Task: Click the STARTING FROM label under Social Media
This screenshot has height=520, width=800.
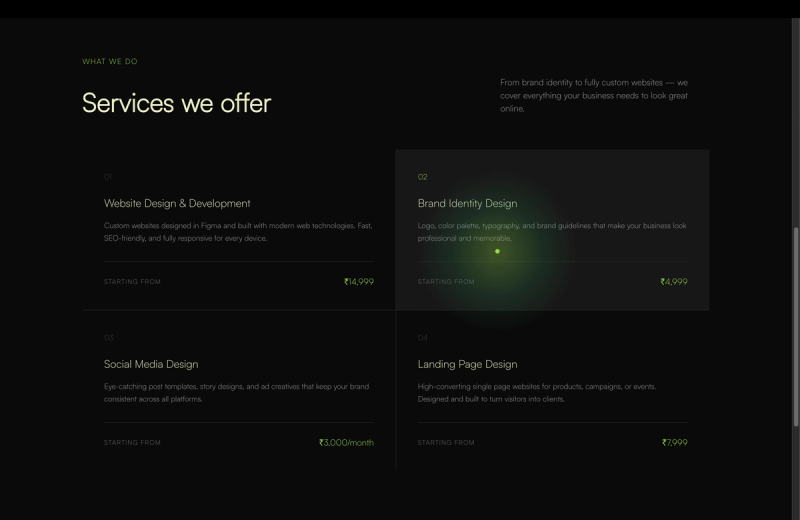Action: (x=132, y=442)
